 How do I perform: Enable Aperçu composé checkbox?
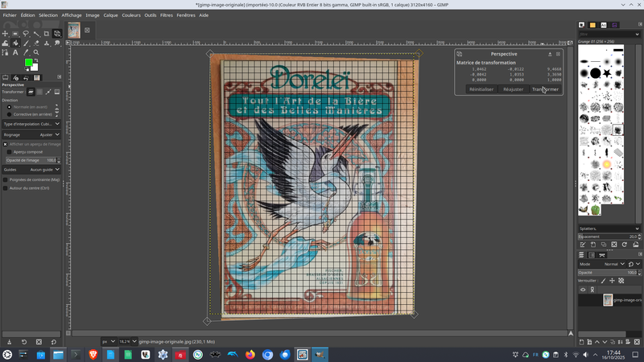(x=10, y=151)
